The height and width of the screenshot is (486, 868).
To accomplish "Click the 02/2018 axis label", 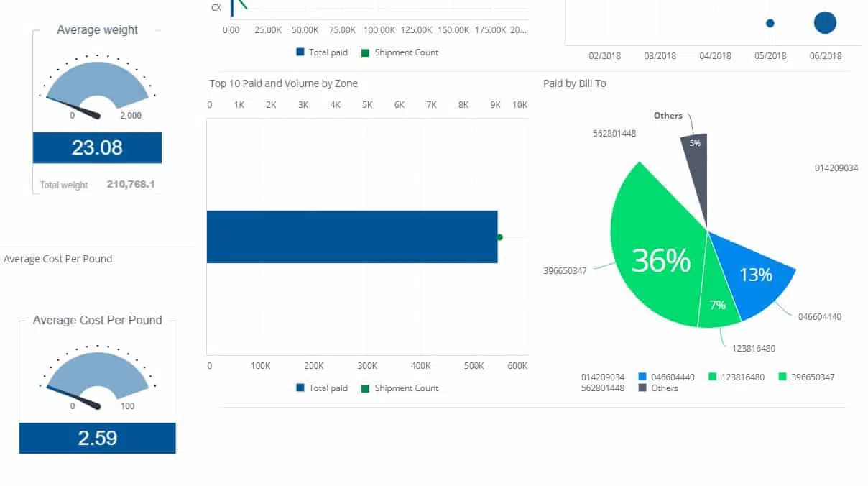I will [x=605, y=56].
